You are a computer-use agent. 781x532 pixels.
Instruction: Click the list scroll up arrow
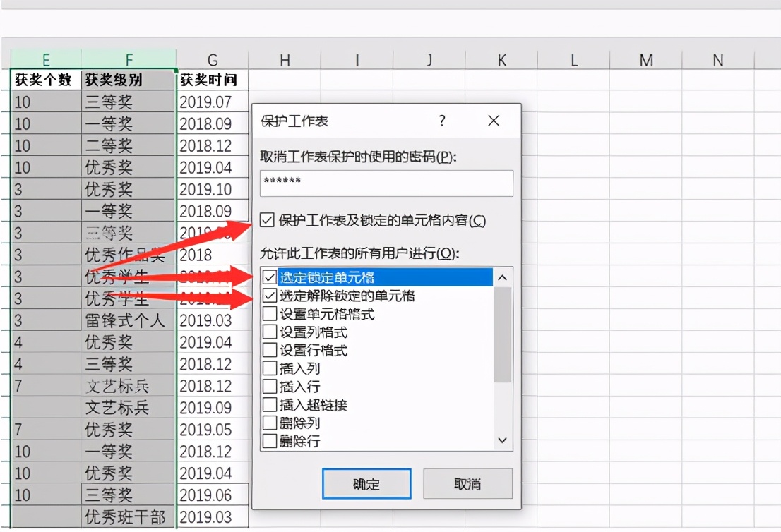[503, 278]
